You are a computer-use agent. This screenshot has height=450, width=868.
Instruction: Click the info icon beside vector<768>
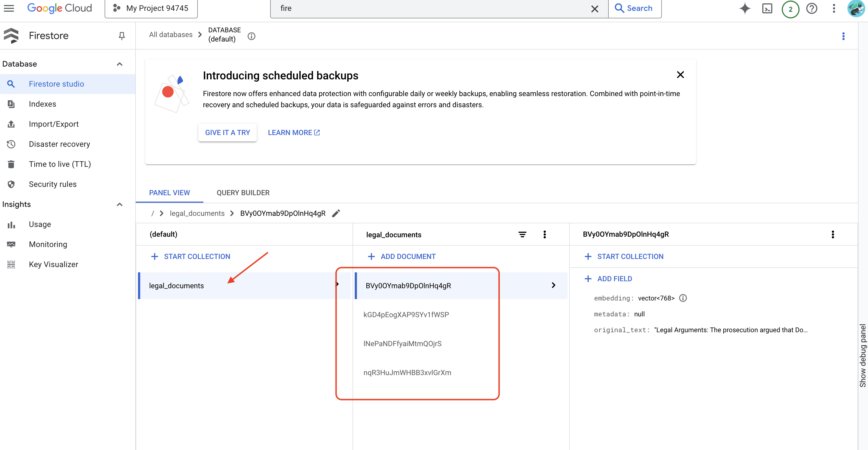point(683,298)
